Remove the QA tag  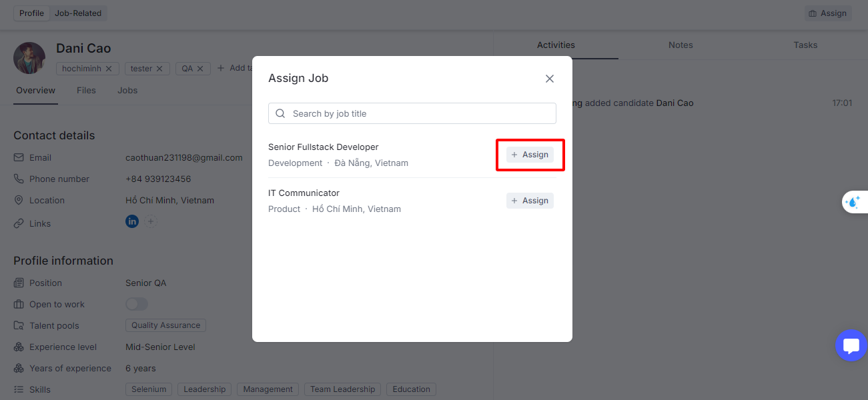pos(200,69)
